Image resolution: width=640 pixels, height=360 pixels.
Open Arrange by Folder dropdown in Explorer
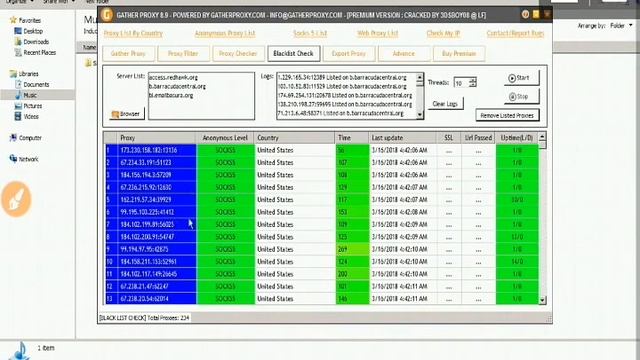click(x=621, y=25)
